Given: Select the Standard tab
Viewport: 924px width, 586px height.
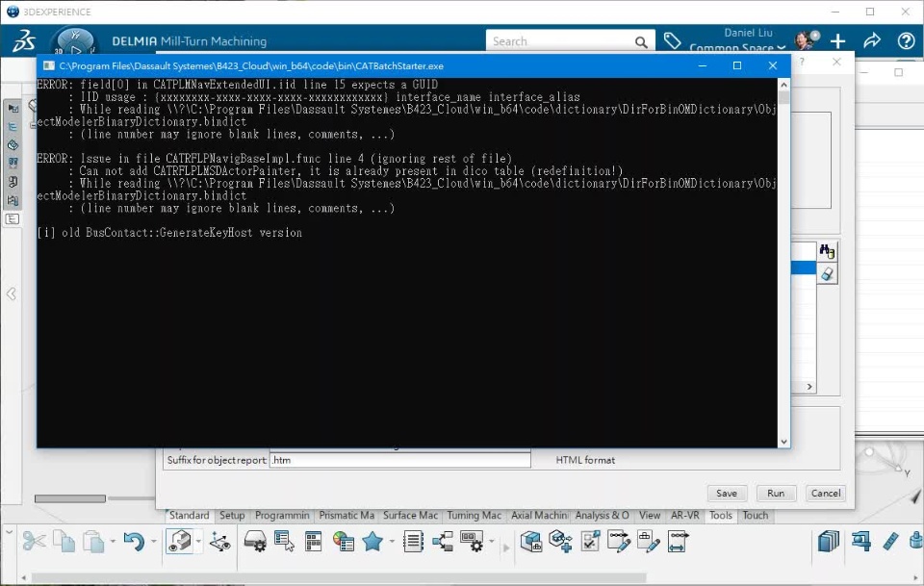Looking at the screenshot, I should coord(190,516).
